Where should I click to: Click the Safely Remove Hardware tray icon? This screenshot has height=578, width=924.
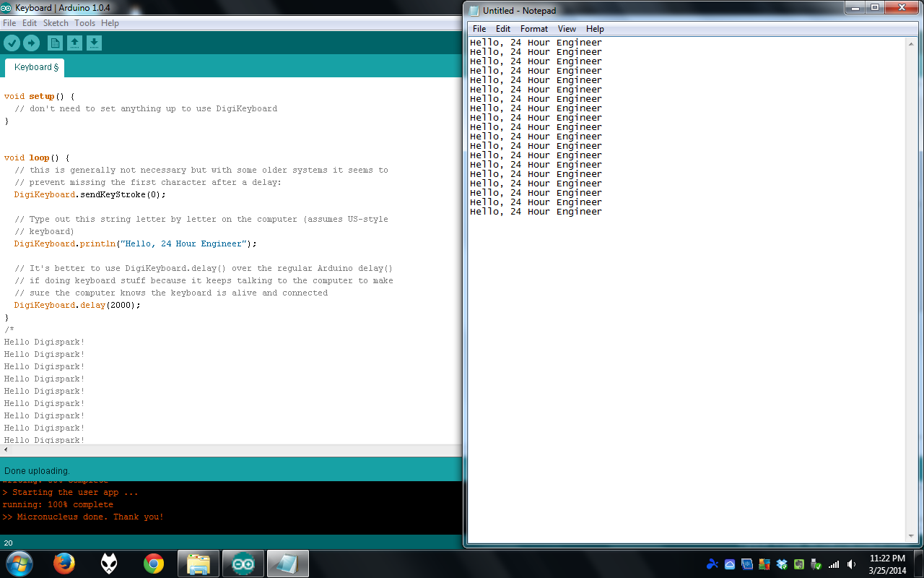[x=816, y=564]
